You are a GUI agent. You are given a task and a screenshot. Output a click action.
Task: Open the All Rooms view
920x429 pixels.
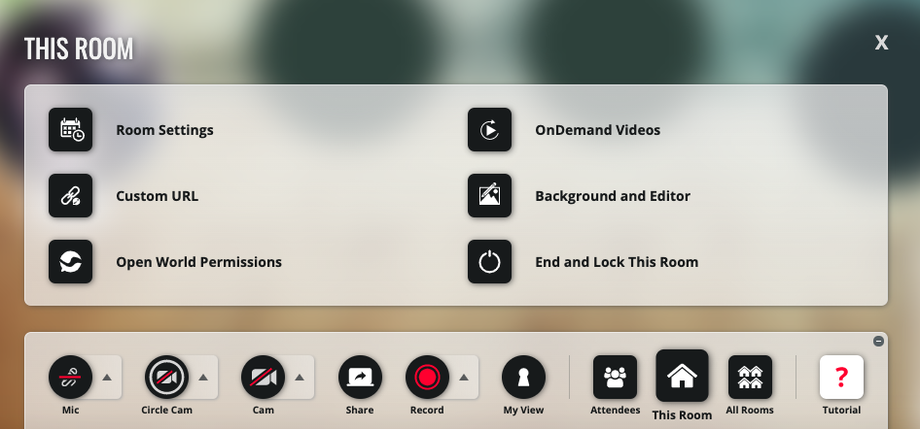[x=750, y=377]
